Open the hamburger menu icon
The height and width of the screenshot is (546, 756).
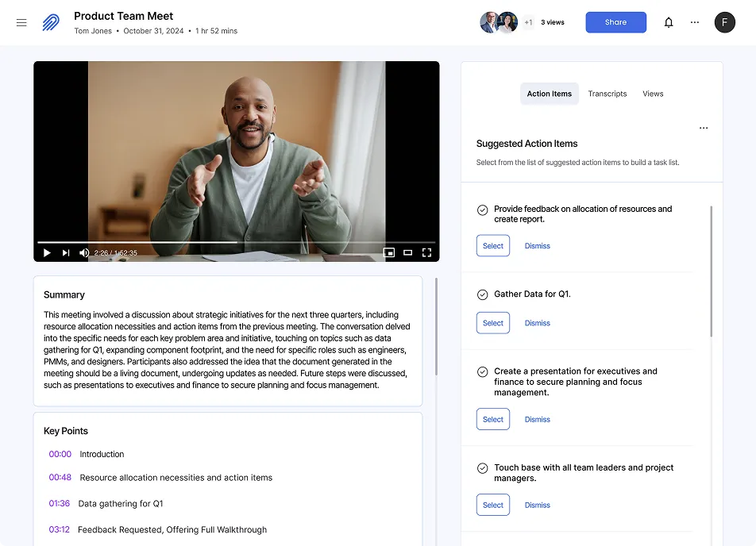(x=21, y=23)
